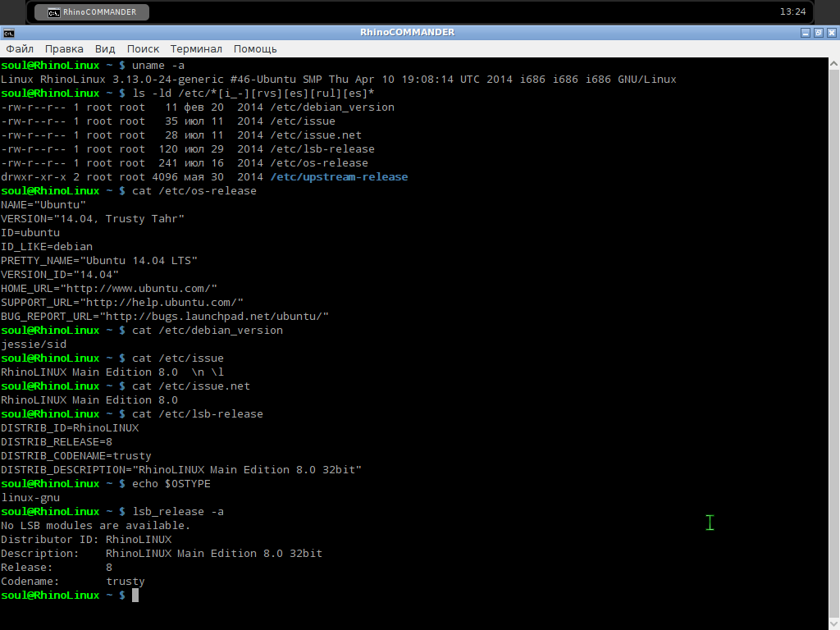Click the terminal cursor at the last prompt
The width and height of the screenshot is (840, 630).
pyautogui.click(x=135, y=596)
